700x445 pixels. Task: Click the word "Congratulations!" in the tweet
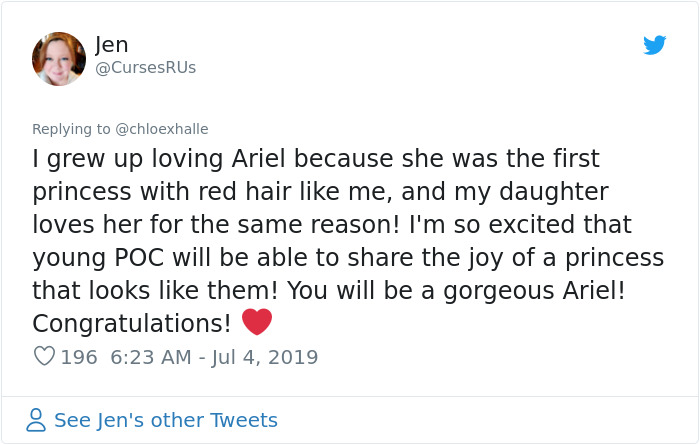pyautogui.click(x=132, y=323)
